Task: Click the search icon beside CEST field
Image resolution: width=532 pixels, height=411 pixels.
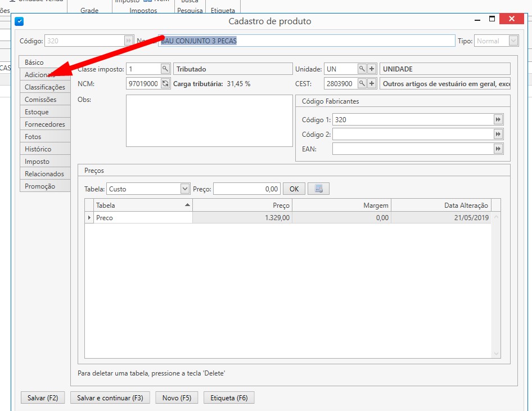Action: tap(362, 84)
